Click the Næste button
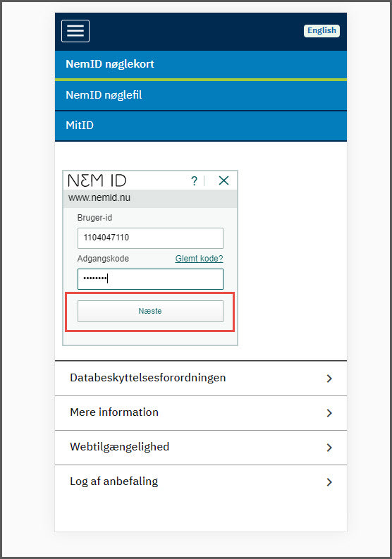 tap(150, 312)
